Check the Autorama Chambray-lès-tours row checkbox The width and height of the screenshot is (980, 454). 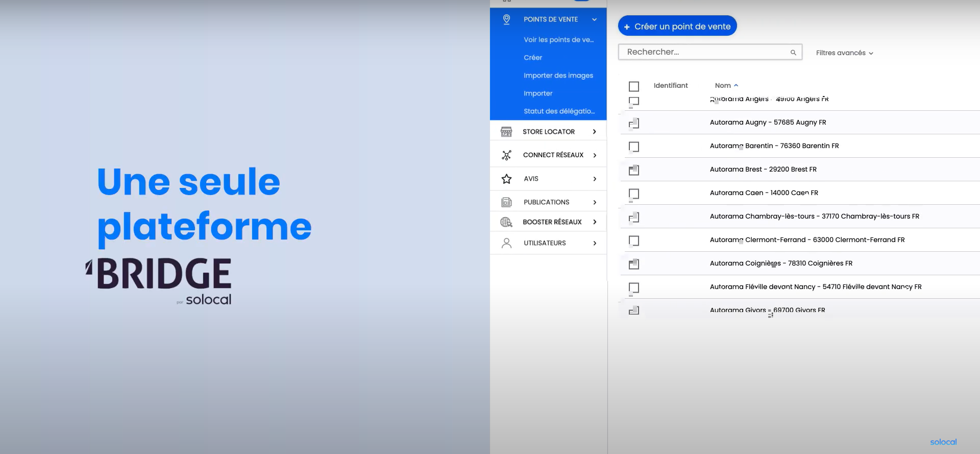click(x=634, y=217)
